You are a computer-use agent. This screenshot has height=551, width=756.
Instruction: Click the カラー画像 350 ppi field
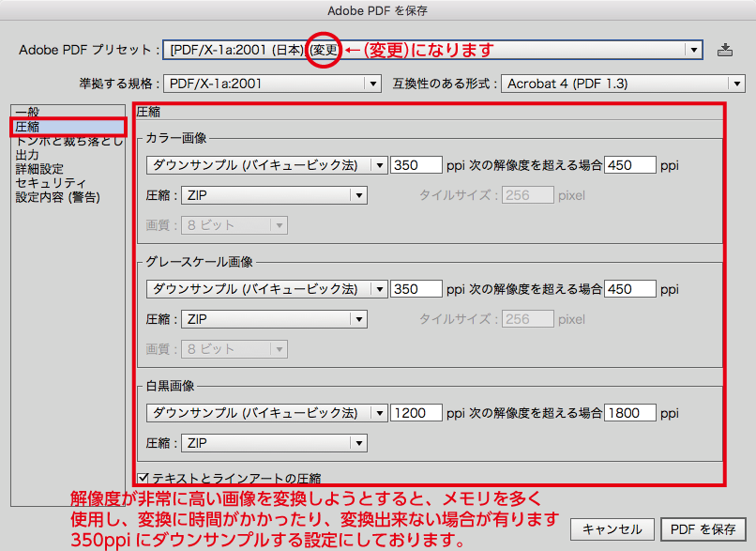point(416,165)
